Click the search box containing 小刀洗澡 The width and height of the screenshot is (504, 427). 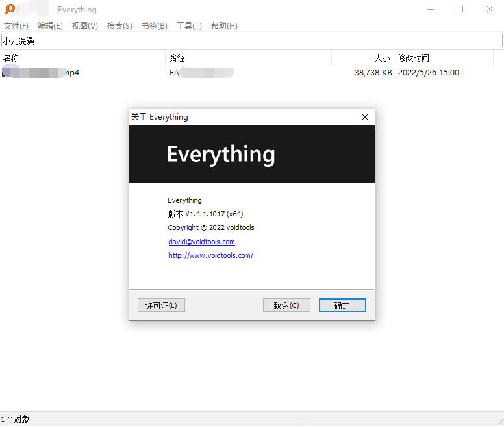coord(251,41)
